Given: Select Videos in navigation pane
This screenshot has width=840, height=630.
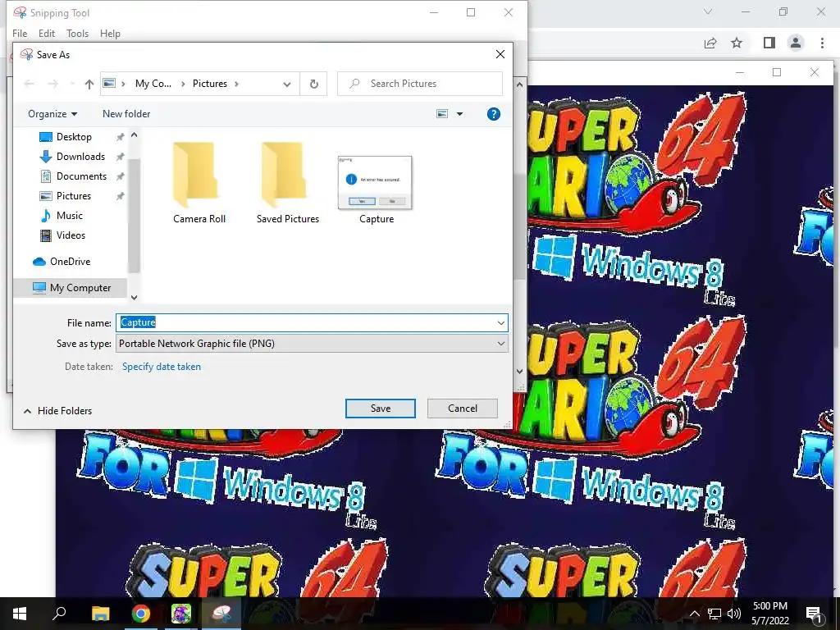Looking at the screenshot, I should click(x=71, y=235).
